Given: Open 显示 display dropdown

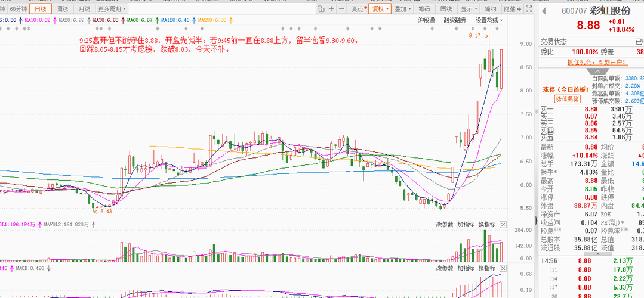Looking at the screenshot, I should coord(469,9).
